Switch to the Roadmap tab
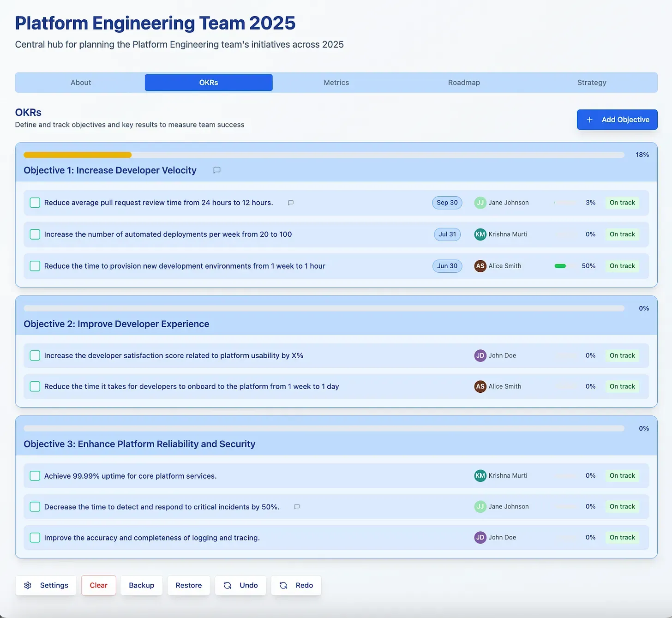Screen dimensions: 672x618 (464, 83)
